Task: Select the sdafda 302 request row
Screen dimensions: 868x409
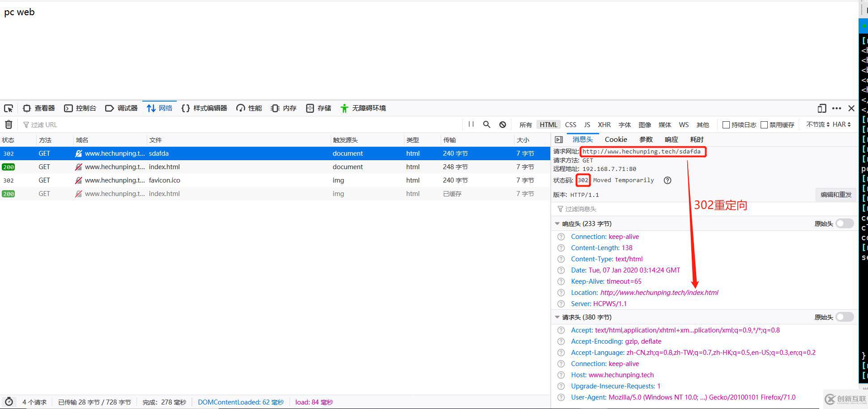Action: [x=275, y=153]
